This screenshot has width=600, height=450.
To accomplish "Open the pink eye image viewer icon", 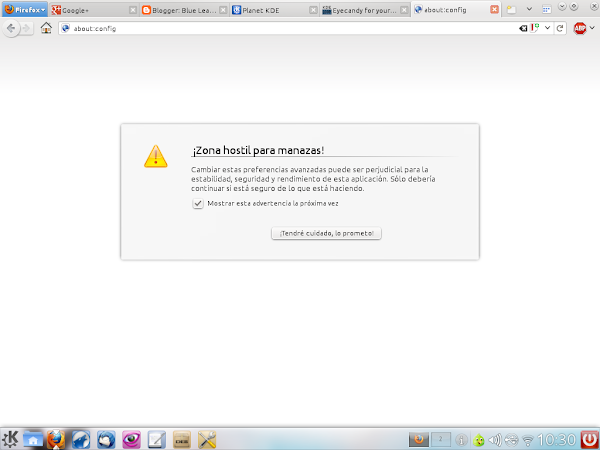I will coord(131,439).
